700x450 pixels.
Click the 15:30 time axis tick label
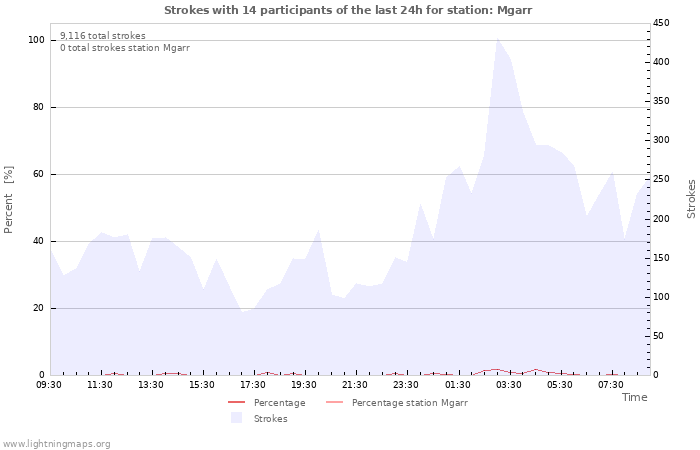(202, 385)
